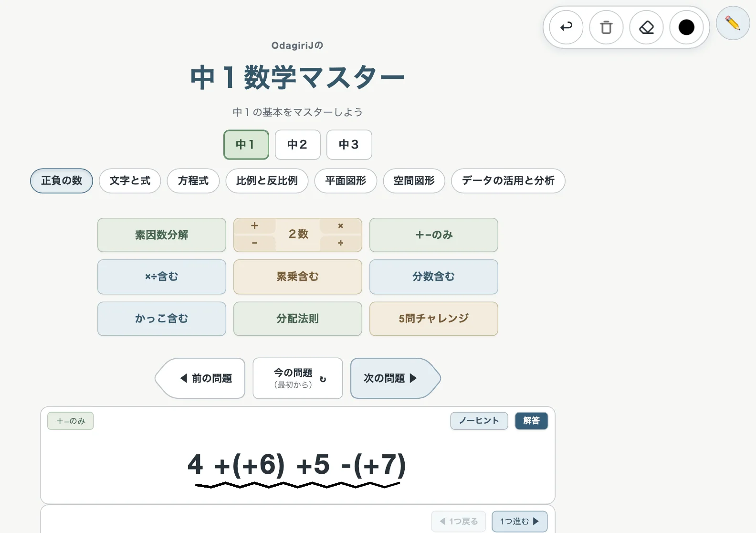Restart the current problem with 今の問題

pyautogui.click(x=298, y=378)
